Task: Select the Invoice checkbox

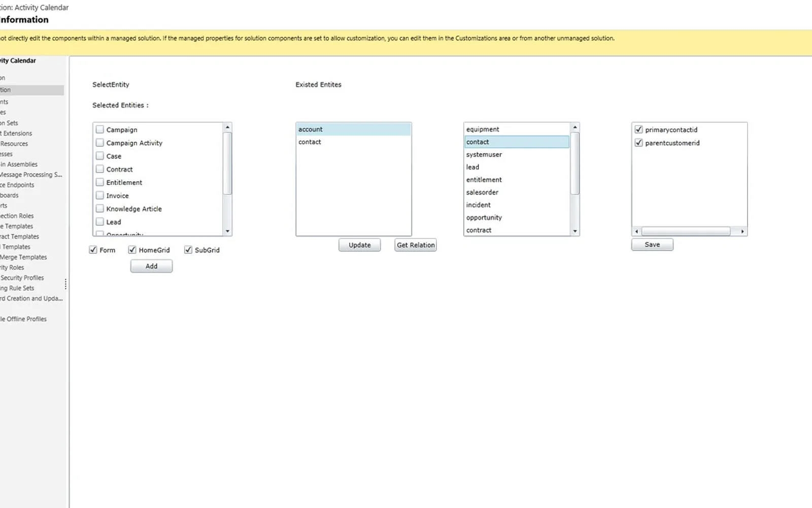Action: click(x=100, y=196)
